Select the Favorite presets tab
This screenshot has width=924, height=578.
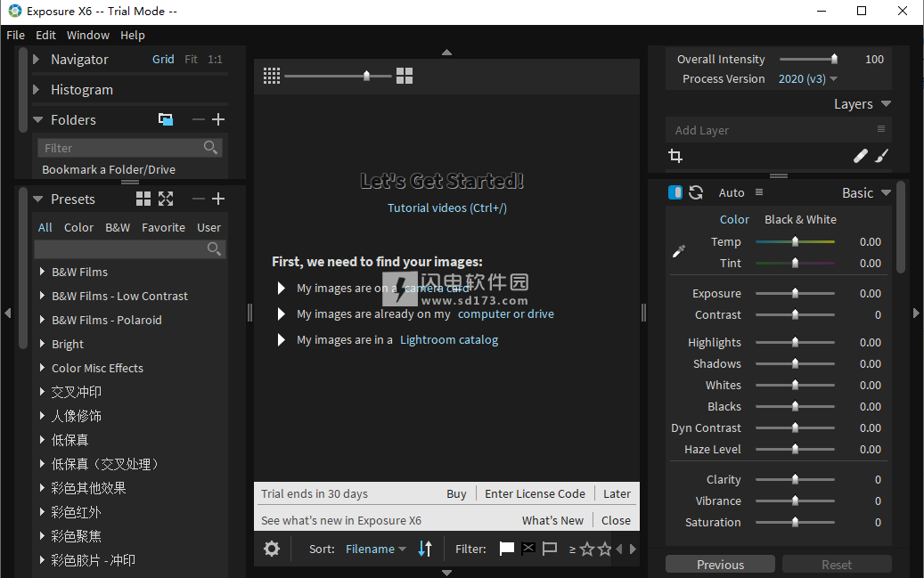point(163,227)
